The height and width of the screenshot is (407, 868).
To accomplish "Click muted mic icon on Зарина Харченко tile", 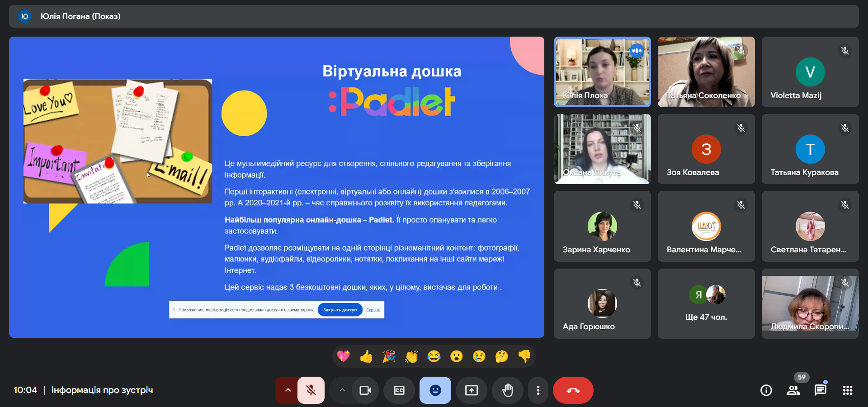I will (637, 205).
